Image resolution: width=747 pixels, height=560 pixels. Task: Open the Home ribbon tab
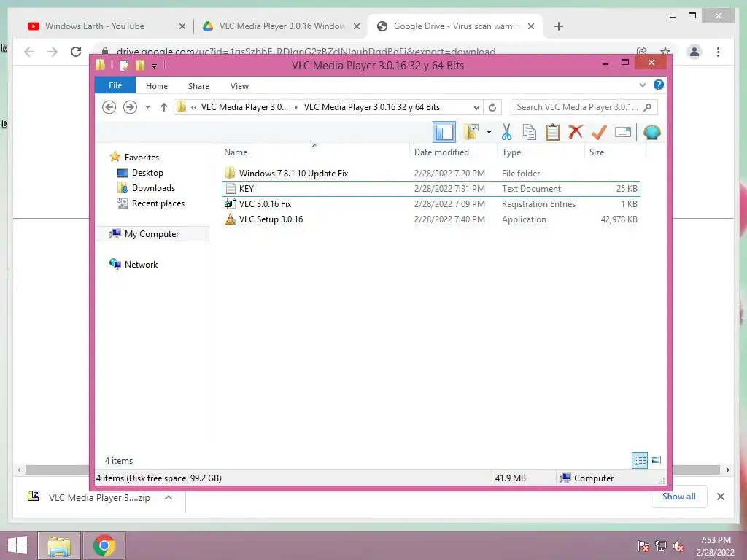point(157,86)
